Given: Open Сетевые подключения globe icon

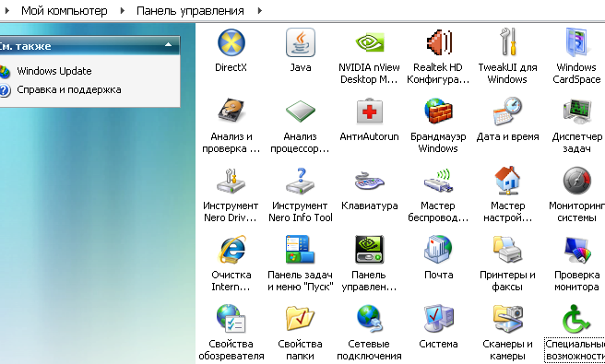Looking at the screenshot, I should pos(369,319).
